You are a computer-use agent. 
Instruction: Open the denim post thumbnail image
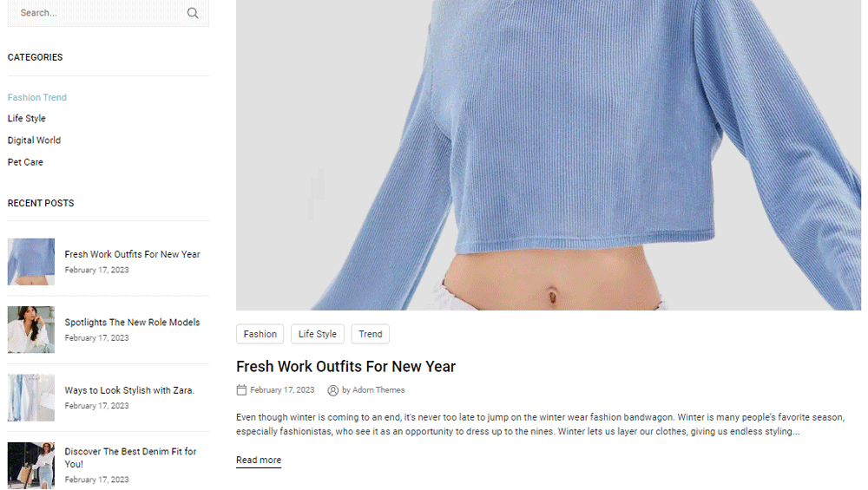(x=31, y=466)
